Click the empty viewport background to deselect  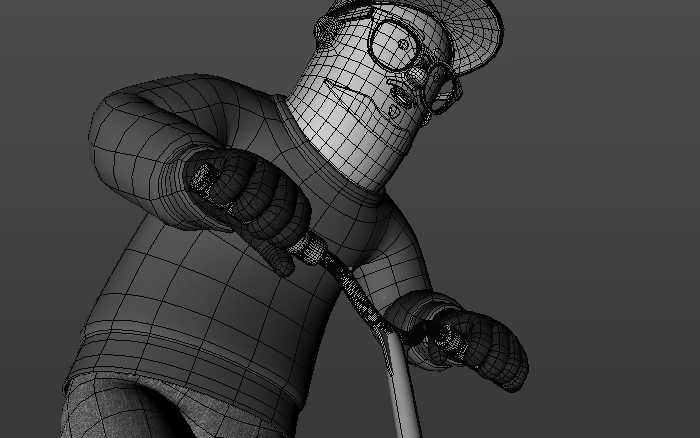pos(600,200)
